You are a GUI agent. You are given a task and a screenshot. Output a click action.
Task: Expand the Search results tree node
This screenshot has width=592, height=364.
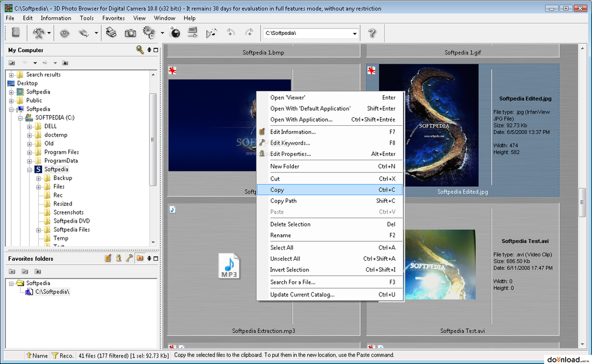coord(11,75)
